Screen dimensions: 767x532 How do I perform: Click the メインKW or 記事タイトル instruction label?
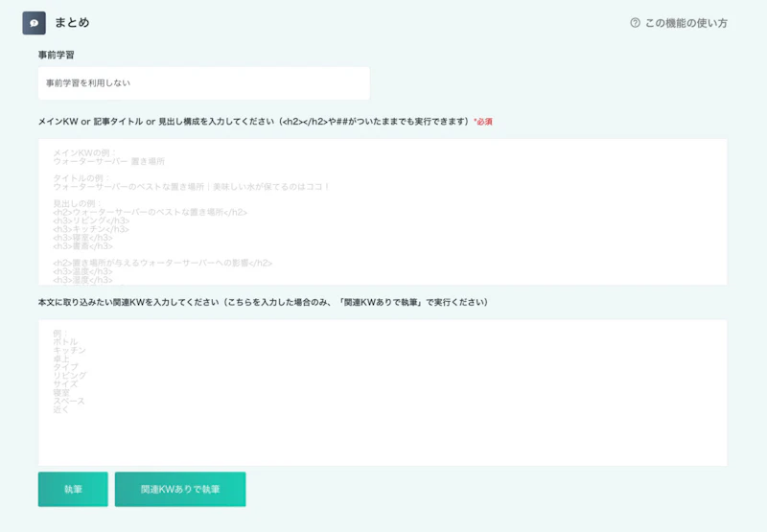254,122
